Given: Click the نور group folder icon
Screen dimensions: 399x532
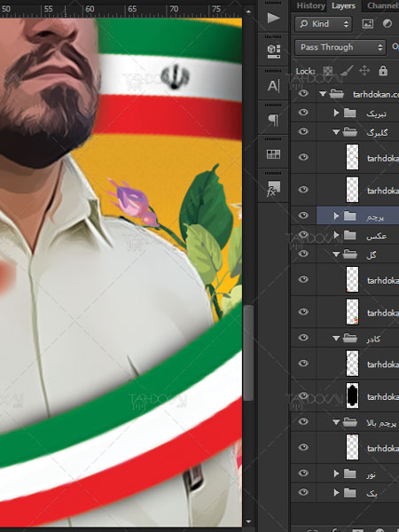Looking at the screenshot, I should 350,473.
